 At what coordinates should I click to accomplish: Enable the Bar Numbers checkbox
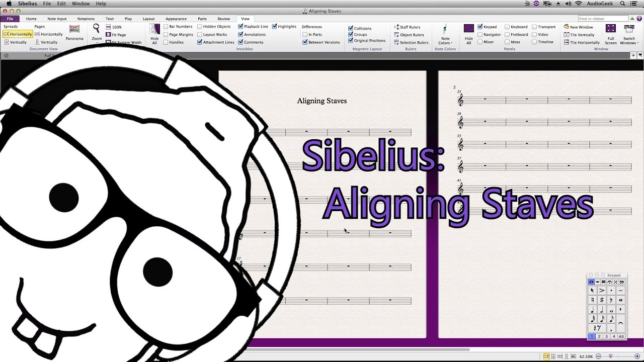[x=166, y=27]
